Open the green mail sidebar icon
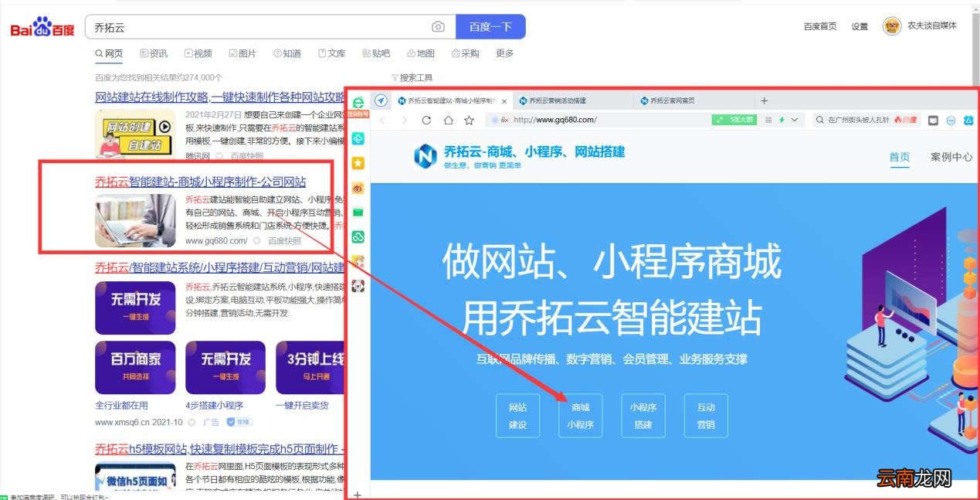This screenshot has width=980, height=500. pyautogui.click(x=358, y=213)
